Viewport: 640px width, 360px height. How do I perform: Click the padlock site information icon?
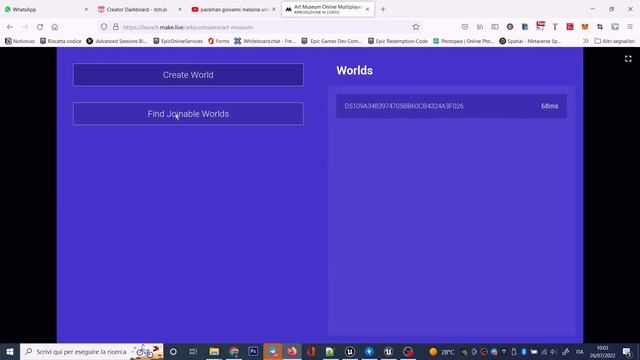(116, 27)
